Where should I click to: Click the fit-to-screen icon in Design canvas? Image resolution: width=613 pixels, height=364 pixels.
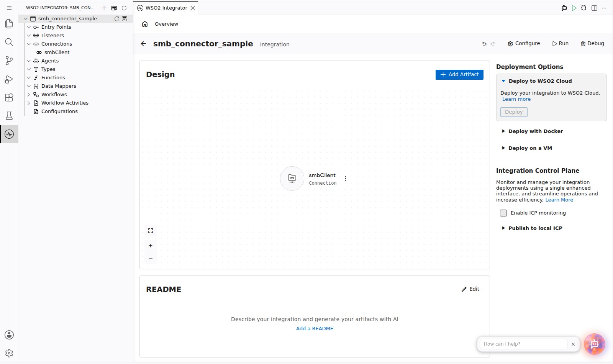151,231
